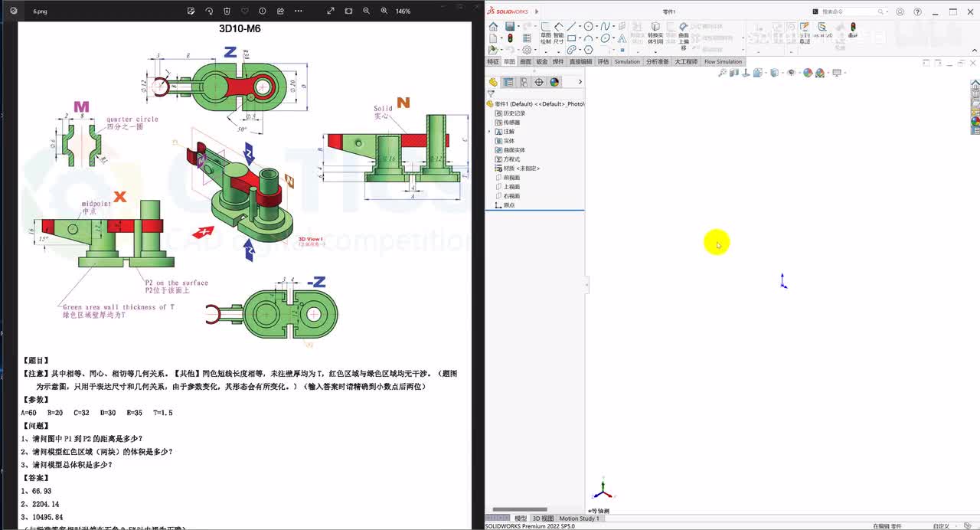The image size is (980, 530).
Task: Click Convert Entities (转换实体引用)
Action: pyautogui.click(x=655, y=31)
